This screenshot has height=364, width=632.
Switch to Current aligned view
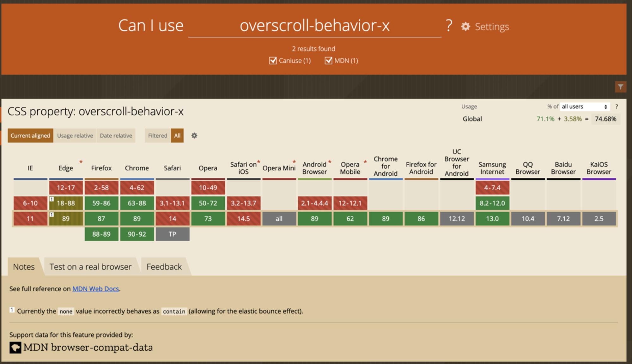click(x=30, y=136)
